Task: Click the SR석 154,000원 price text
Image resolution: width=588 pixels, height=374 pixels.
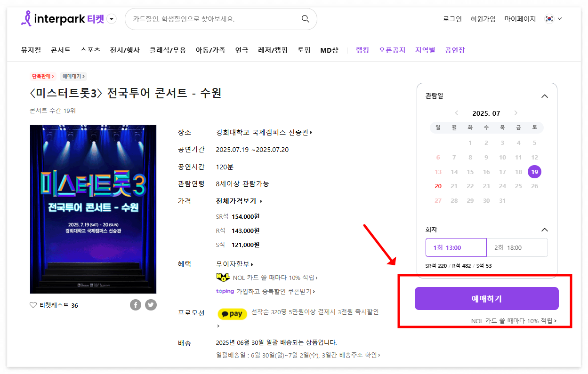Action: pyautogui.click(x=238, y=216)
